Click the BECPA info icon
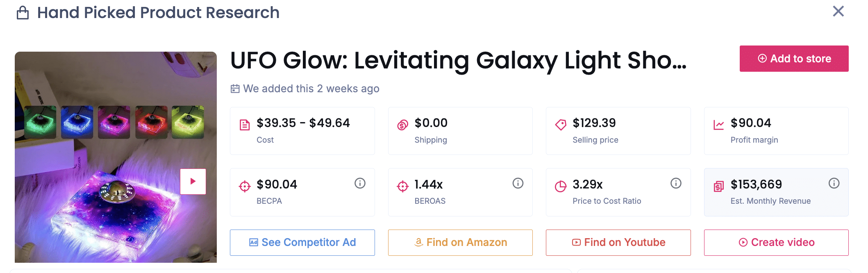Image resolution: width=868 pixels, height=273 pixels. point(360,183)
